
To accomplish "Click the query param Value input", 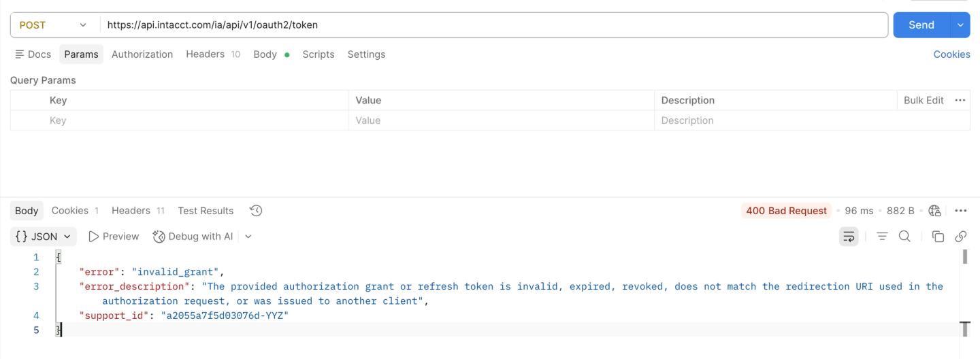I will [502, 120].
